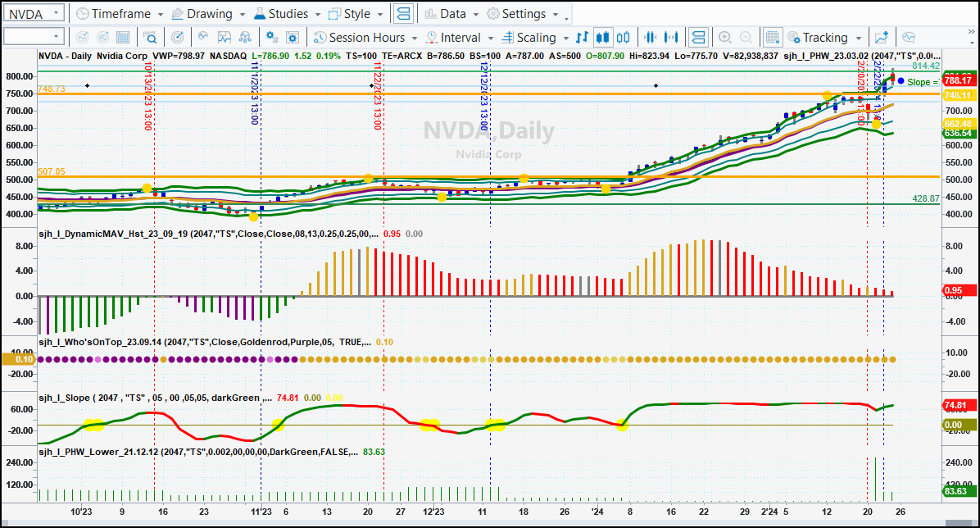Click the zoom in magnifier icon
Screen dimensions: 980x528
[x=725, y=38]
